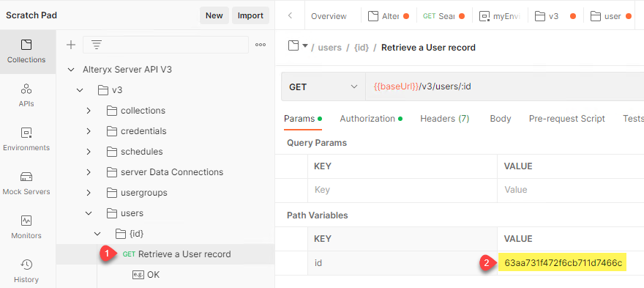Switch to the v3 folder tab
This screenshot has height=288, width=644.
click(x=555, y=16)
